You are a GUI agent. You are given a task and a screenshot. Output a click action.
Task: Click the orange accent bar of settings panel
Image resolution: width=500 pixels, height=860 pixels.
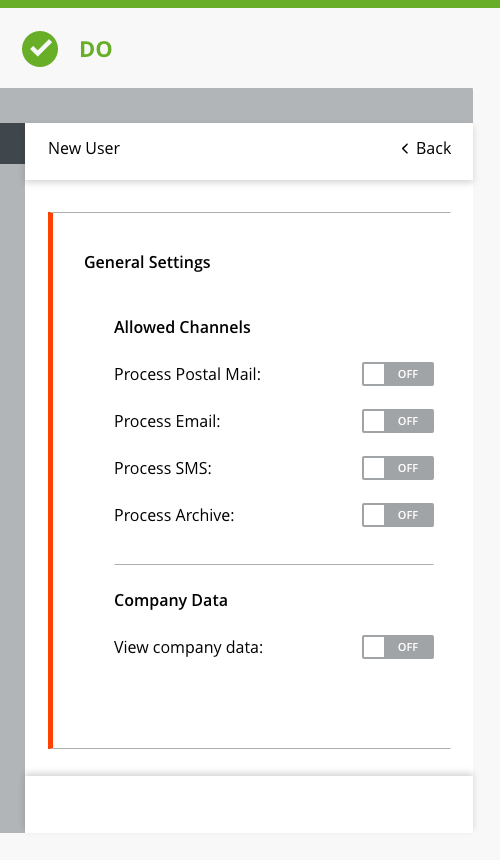[50, 480]
